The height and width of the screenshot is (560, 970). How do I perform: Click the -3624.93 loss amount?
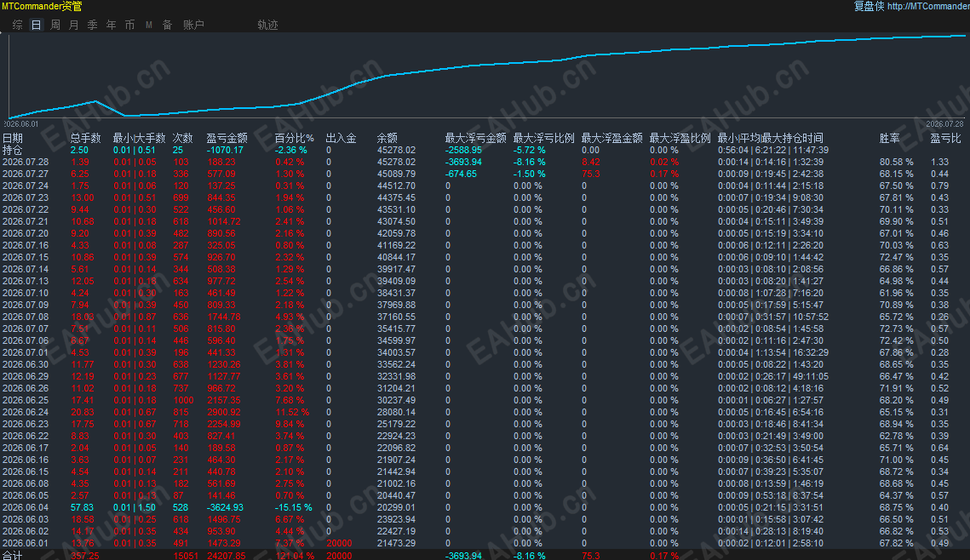pyautogui.click(x=225, y=507)
